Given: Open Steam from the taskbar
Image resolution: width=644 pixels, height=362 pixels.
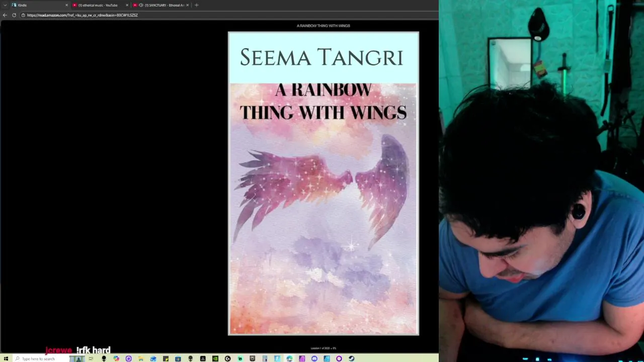Looking at the screenshot, I should point(351,358).
